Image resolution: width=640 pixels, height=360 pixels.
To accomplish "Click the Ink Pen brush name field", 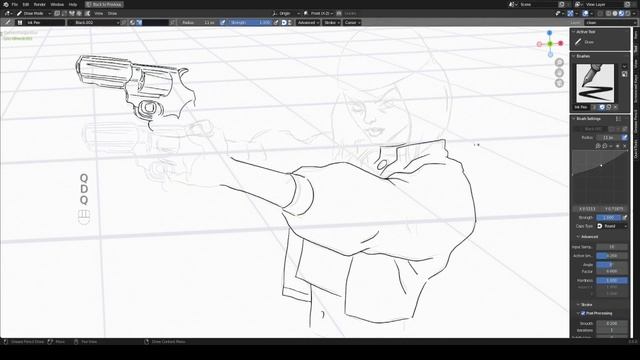I will 582,107.
